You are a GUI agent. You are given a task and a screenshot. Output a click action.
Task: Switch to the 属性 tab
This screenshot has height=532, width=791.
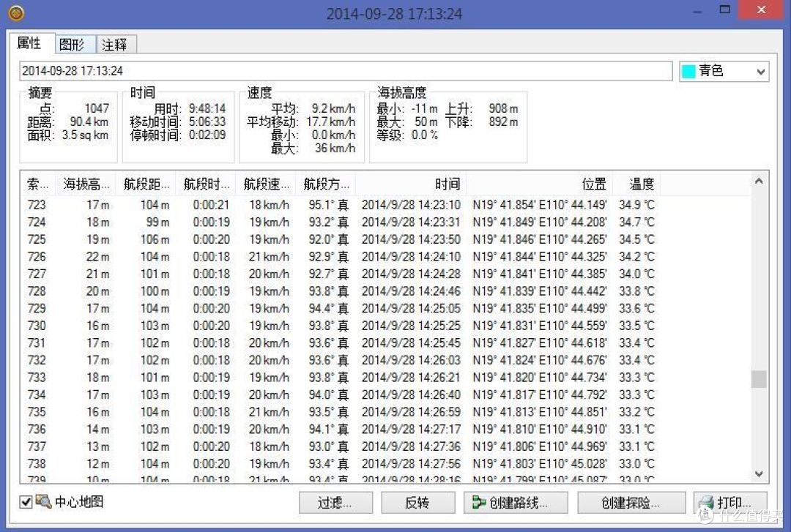[x=30, y=43]
